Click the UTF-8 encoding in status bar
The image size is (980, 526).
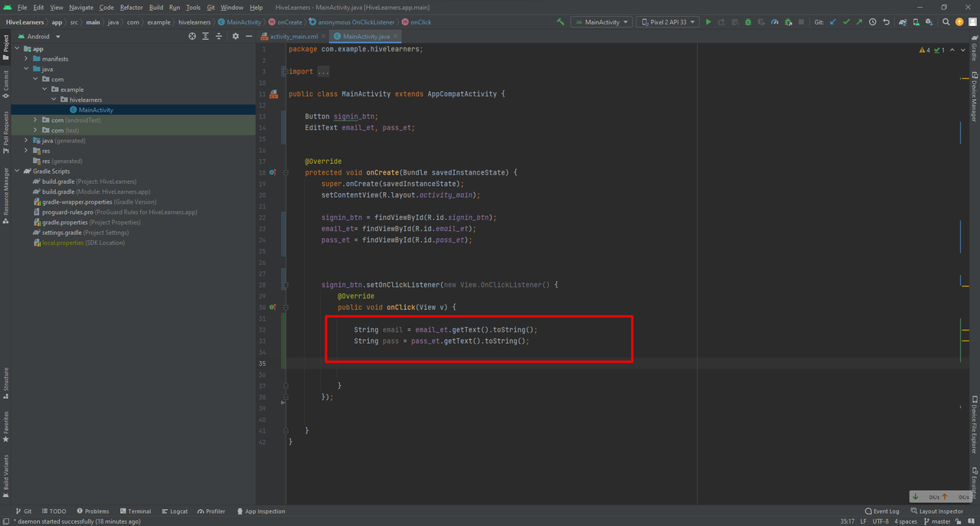tap(880, 521)
